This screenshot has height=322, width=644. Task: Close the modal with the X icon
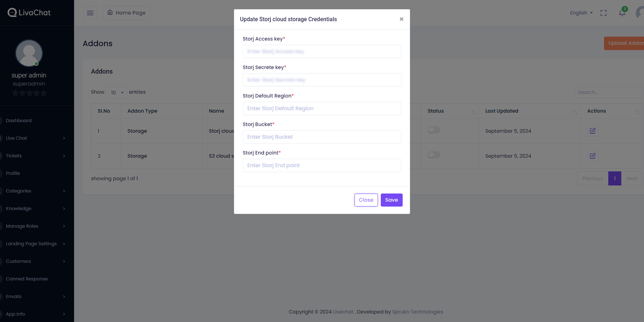click(x=401, y=19)
